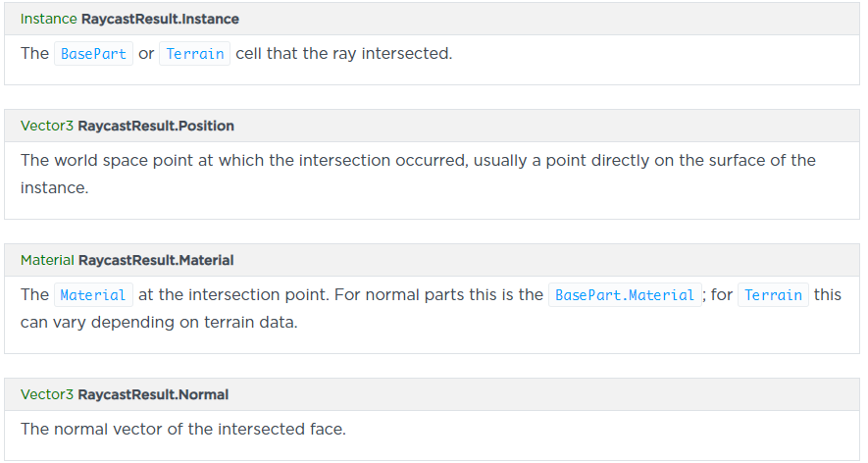The width and height of the screenshot is (868, 463).
Task: Open the Material code link in description
Action: (x=93, y=295)
